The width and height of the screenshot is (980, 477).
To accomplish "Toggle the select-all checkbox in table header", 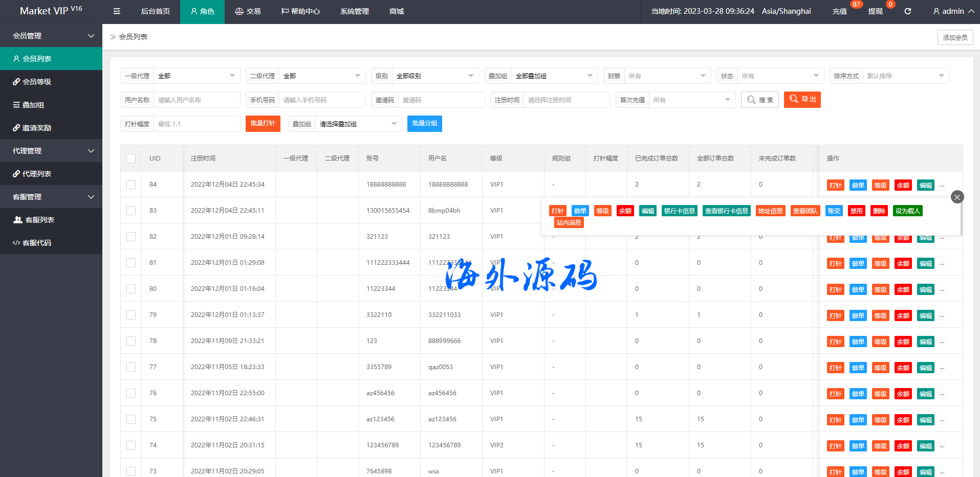I will point(131,158).
